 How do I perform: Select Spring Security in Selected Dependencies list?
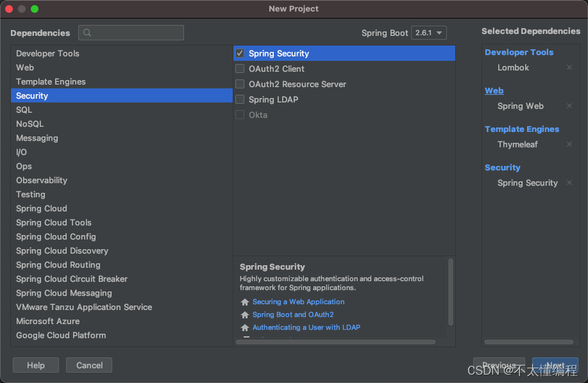click(x=528, y=183)
